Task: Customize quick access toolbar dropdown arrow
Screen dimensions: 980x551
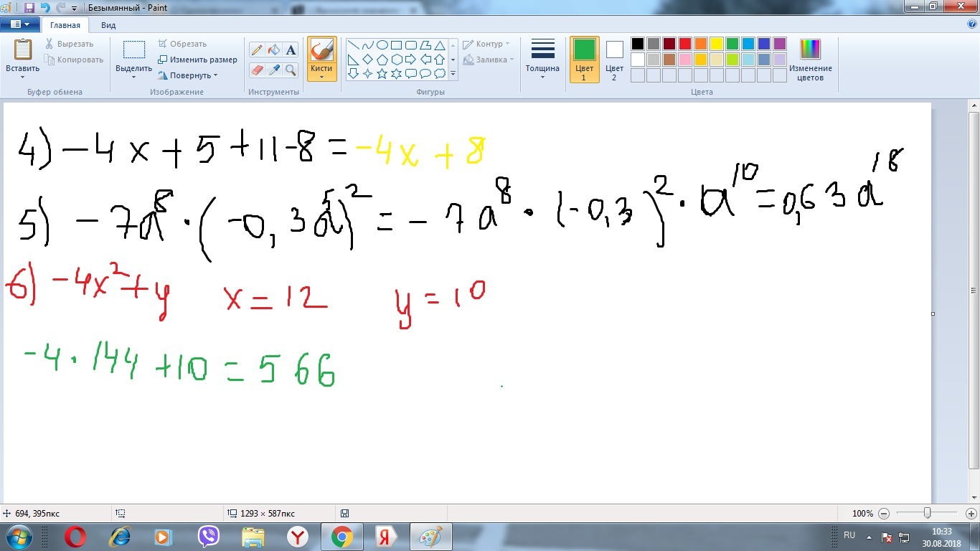Action: pos(74,9)
